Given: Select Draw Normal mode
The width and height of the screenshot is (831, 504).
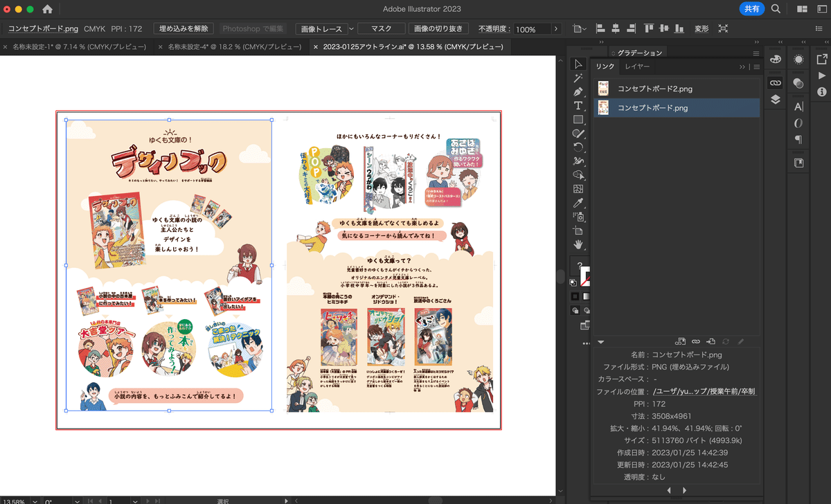Looking at the screenshot, I should click(x=574, y=311).
